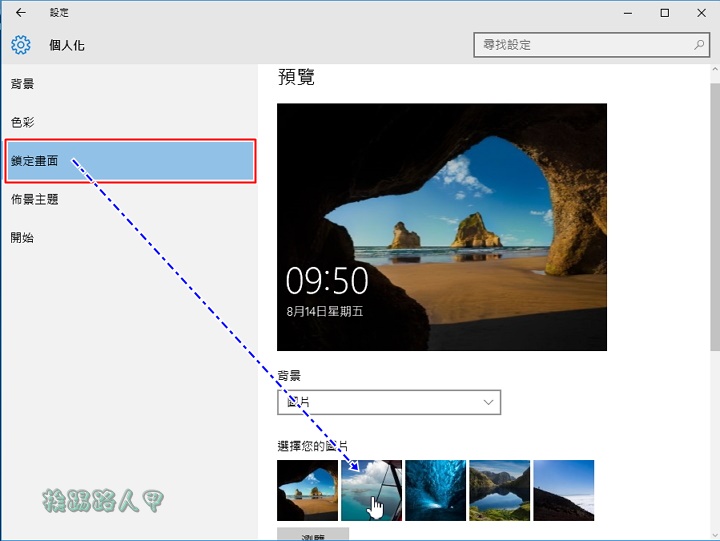Click the back arrow in title bar
Viewport: 720px width, 541px height.
(21, 13)
